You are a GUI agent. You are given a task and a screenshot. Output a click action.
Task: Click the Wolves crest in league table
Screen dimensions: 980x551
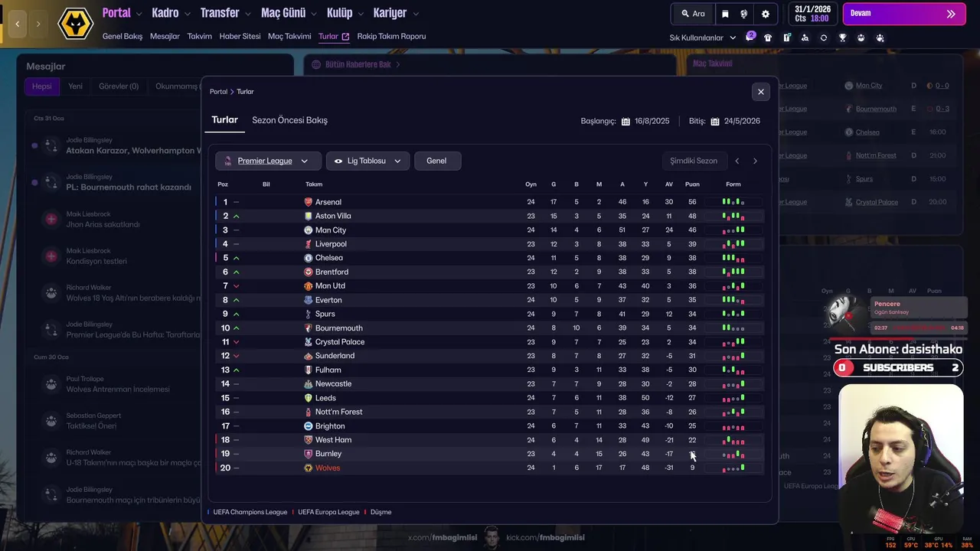[309, 468]
